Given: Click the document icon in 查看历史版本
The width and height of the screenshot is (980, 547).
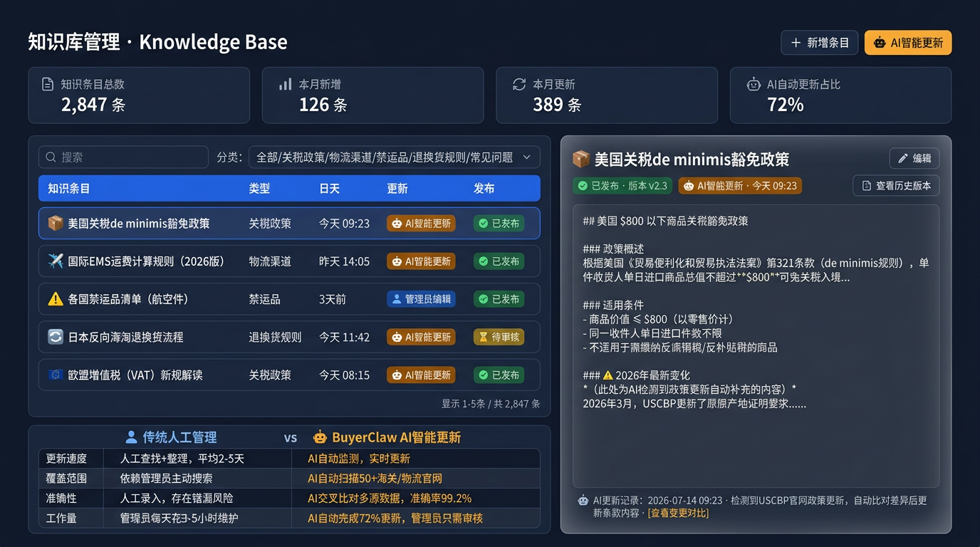Looking at the screenshot, I should [x=867, y=186].
